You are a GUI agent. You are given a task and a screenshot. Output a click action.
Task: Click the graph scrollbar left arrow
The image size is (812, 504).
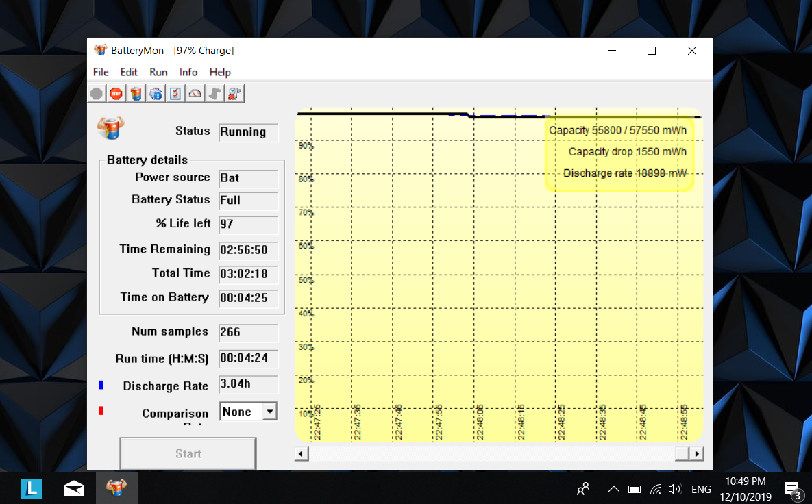[302, 454]
